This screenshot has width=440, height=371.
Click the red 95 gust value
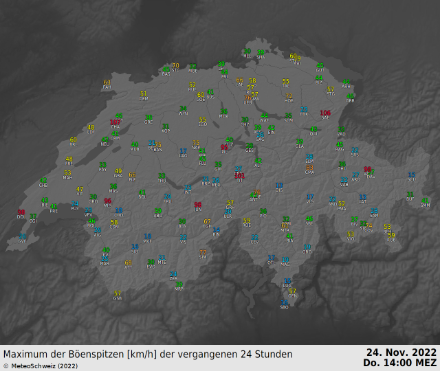224,147
